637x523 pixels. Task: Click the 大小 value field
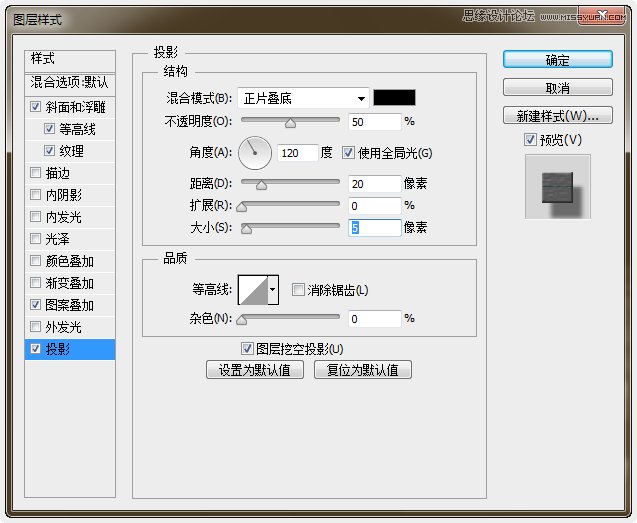pyautogui.click(x=375, y=228)
